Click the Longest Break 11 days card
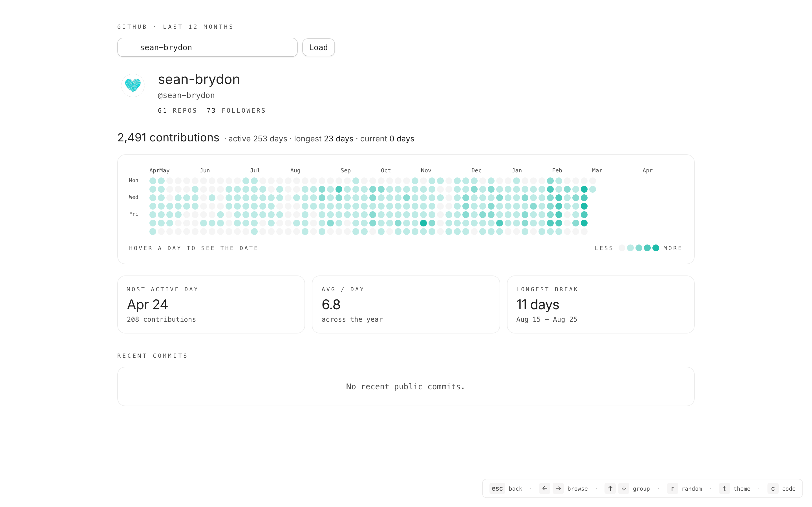 click(x=600, y=304)
